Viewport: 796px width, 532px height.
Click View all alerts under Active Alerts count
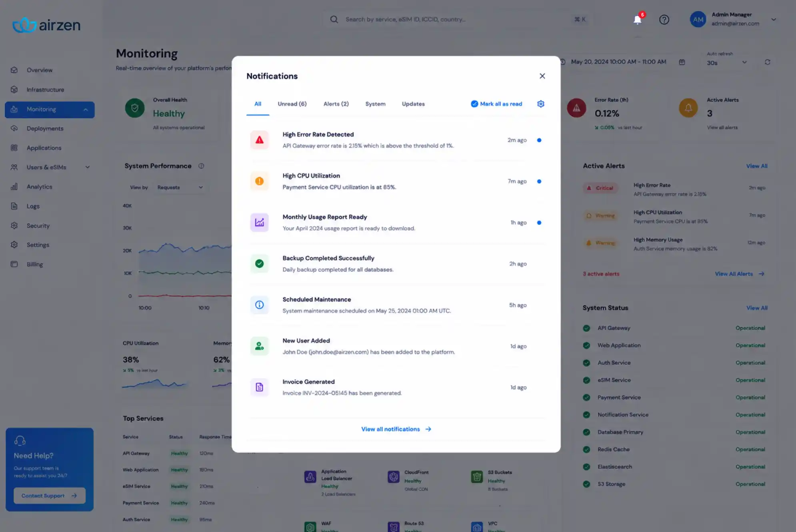click(722, 128)
